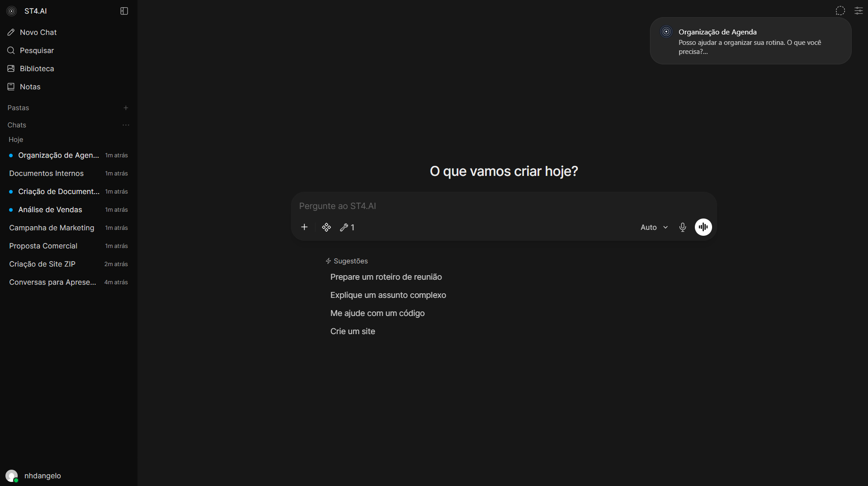This screenshot has height=486, width=868.
Task: Click the Sugestões lightning icon
Action: [328, 261]
